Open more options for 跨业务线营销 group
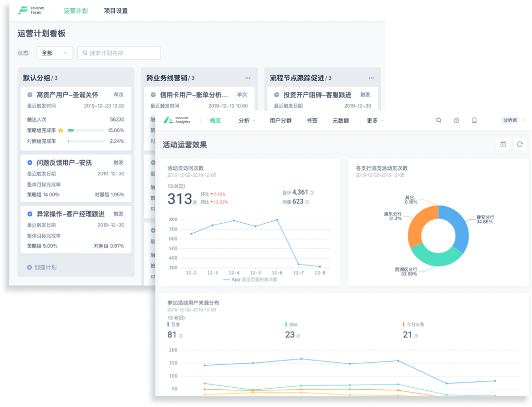Screen dimensions: 532x407 [248, 78]
